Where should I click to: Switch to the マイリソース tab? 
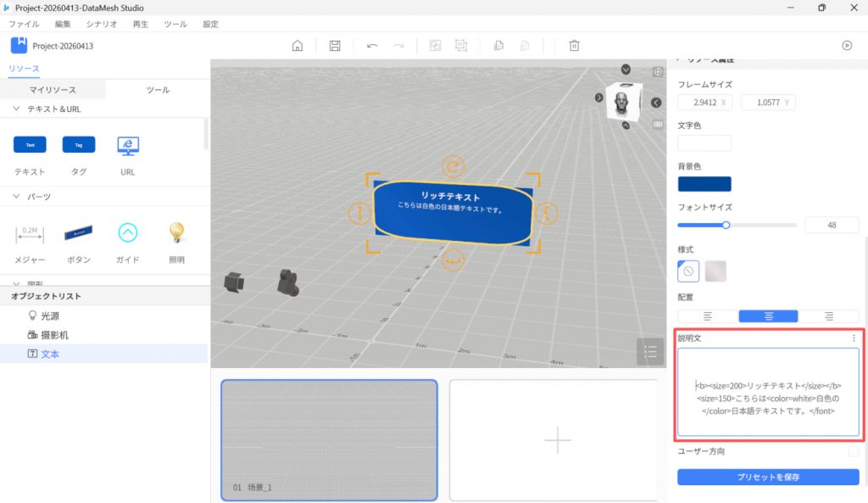click(53, 90)
